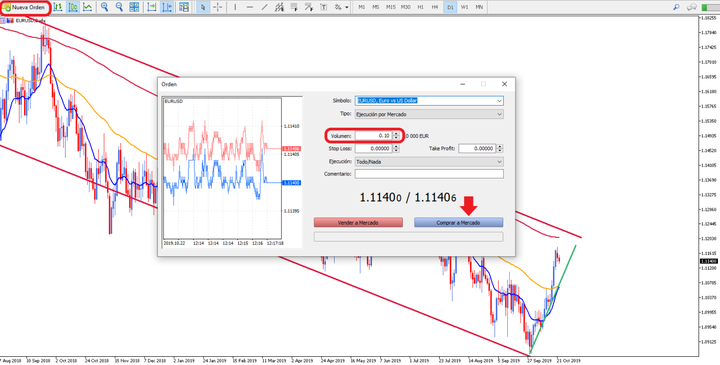Screen dimensions: 720x365
Task: Open the Tipo dropdown showing Ejecución por Mercado
Action: coord(429,114)
